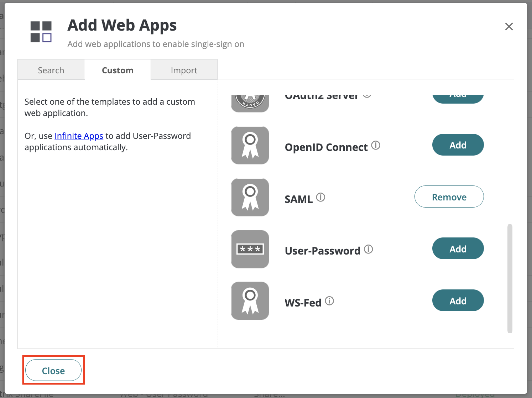Open the OAuth2 Server info tooltip
The image size is (532, 398).
point(367,95)
